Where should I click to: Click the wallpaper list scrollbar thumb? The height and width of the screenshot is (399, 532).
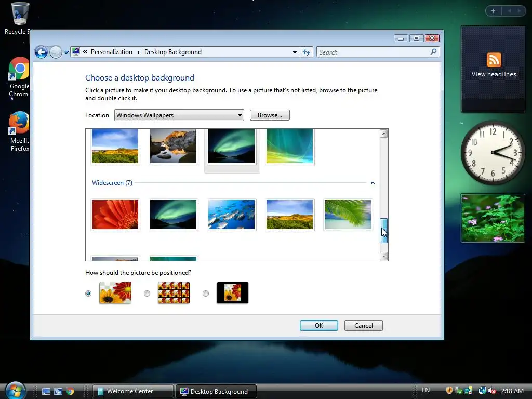point(384,231)
